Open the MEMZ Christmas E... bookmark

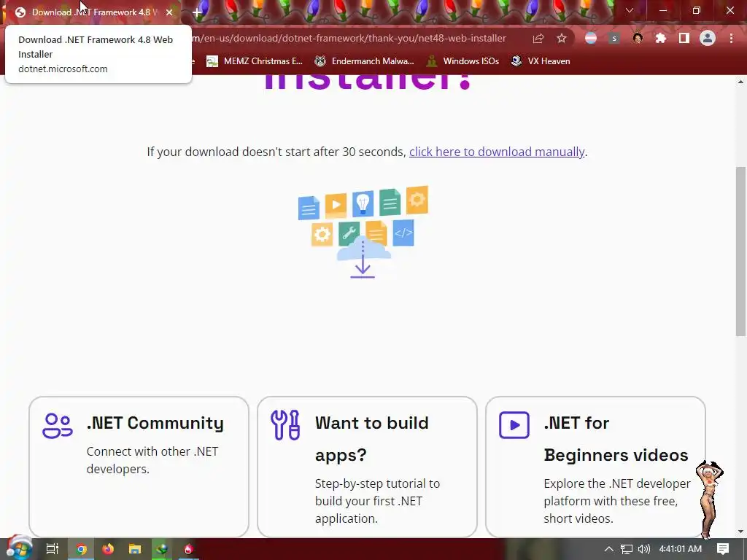tap(255, 61)
